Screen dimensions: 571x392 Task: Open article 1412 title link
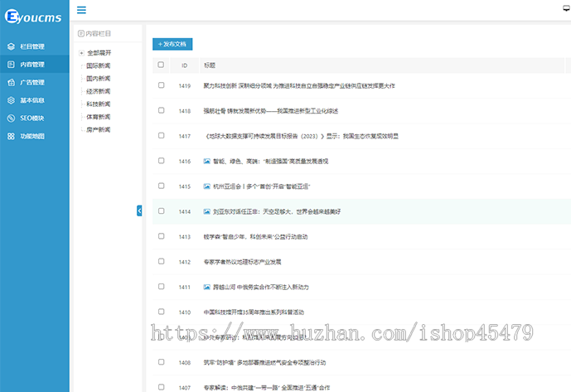point(242,262)
